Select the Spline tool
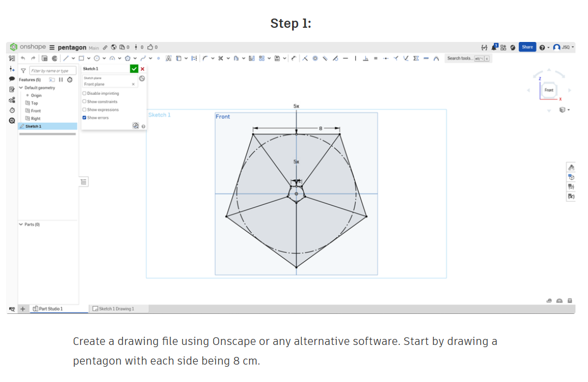 click(143, 58)
